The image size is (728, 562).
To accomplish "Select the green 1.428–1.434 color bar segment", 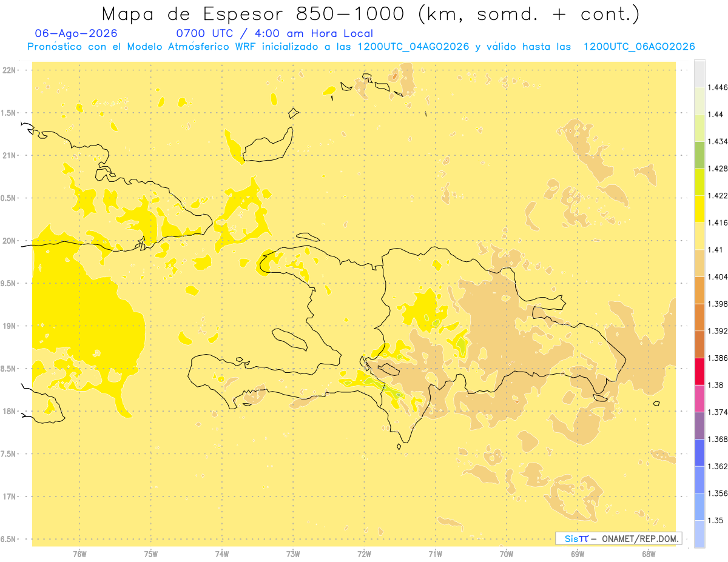I will point(699,155).
